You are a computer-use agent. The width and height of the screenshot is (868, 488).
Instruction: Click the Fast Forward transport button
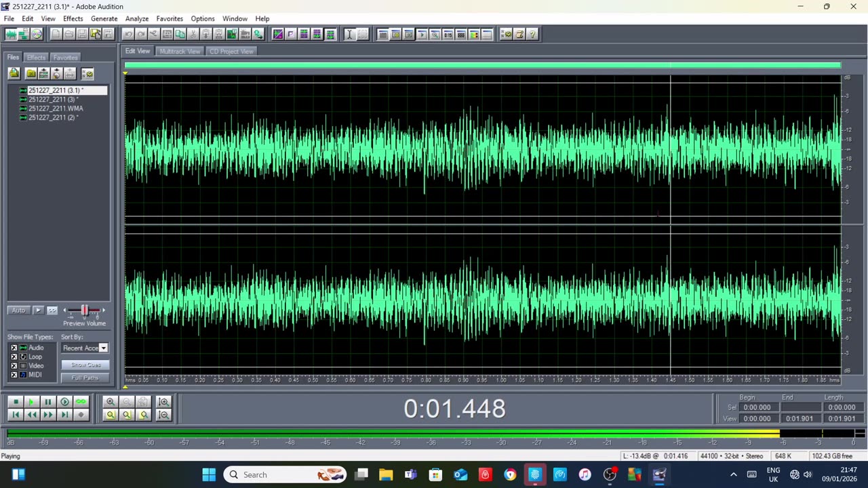coord(47,414)
